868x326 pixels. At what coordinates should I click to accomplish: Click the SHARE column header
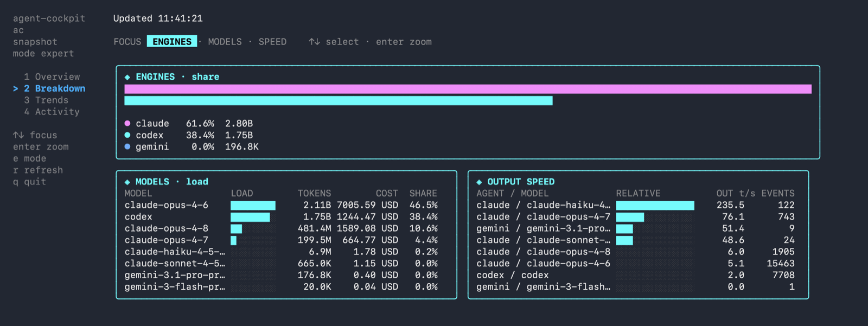point(424,194)
